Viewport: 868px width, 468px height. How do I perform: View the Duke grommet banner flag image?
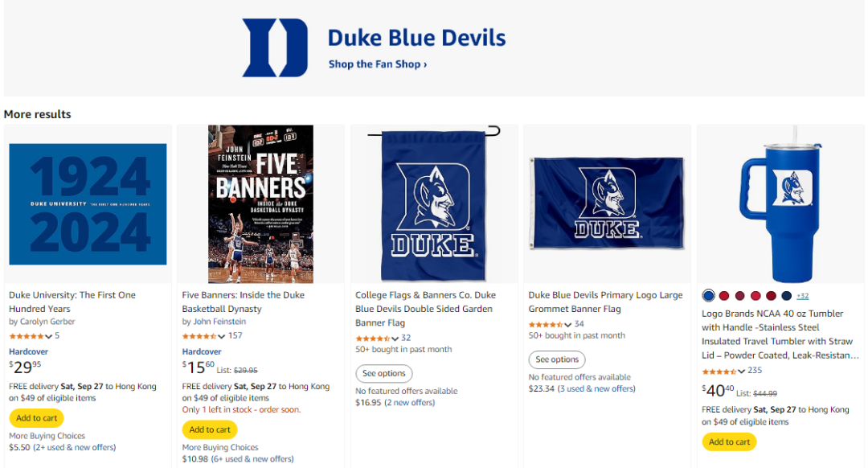(x=607, y=203)
